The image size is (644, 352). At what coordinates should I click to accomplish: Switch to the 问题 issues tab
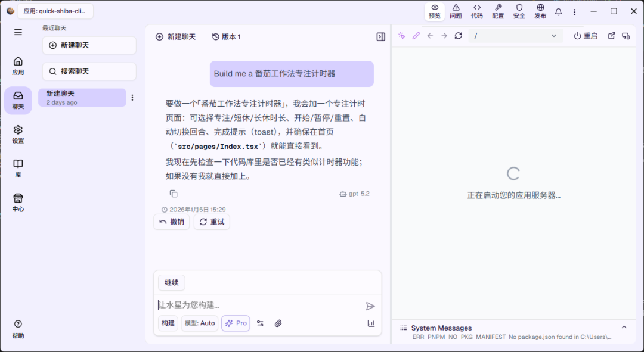pos(456,11)
